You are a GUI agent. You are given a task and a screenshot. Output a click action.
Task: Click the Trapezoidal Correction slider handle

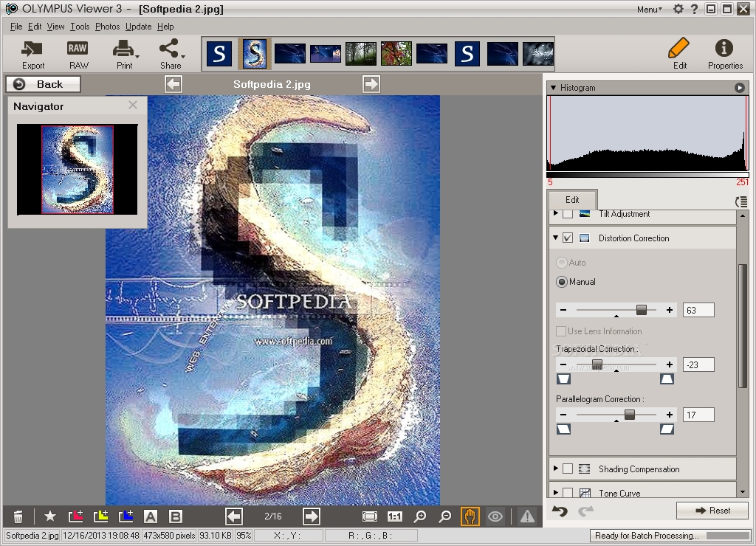[597, 364]
